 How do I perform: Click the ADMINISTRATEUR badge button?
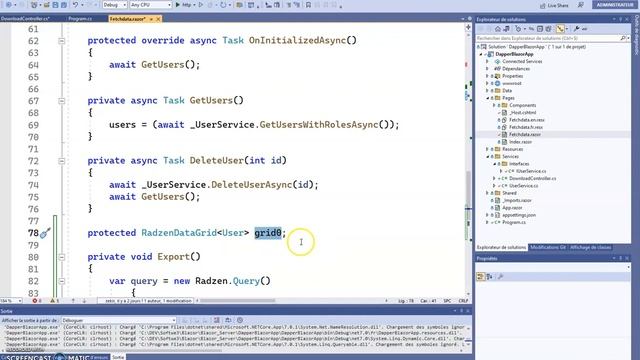tap(615, 4)
